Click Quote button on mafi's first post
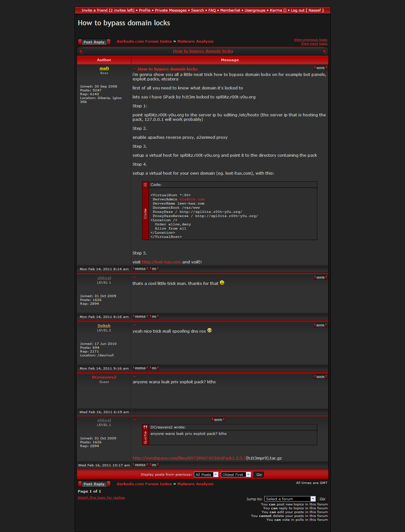405x532 pixels. [x=320, y=68]
